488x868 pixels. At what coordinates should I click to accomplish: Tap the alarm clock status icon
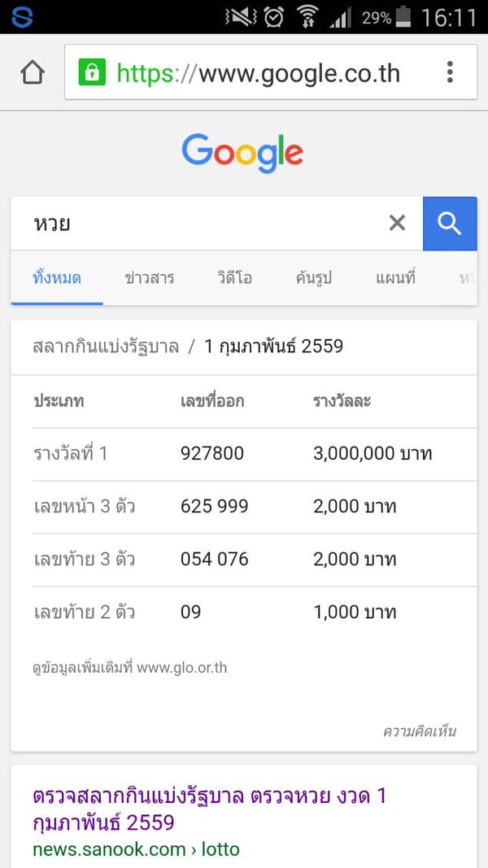point(275,16)
